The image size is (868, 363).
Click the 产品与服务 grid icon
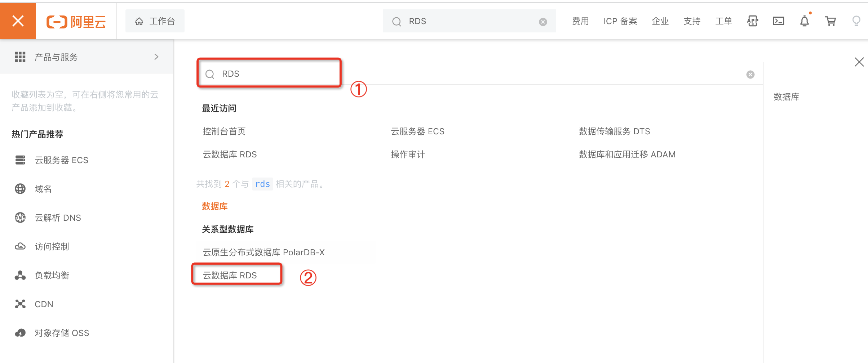20,57
